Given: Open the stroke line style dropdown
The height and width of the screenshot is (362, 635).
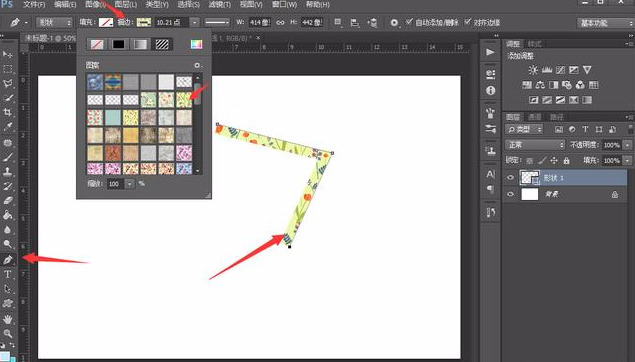Looking at the screenshot, I should [217, 23].
